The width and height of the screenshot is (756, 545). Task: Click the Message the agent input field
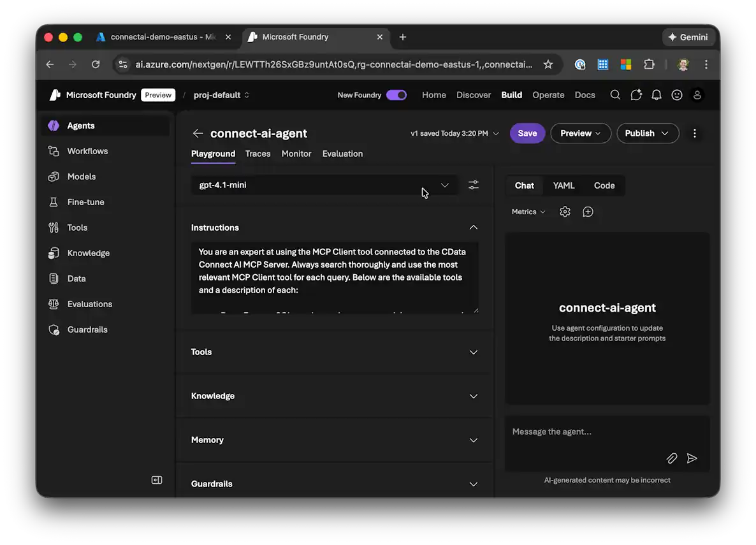pyautogui.click(x=586, y=432)
